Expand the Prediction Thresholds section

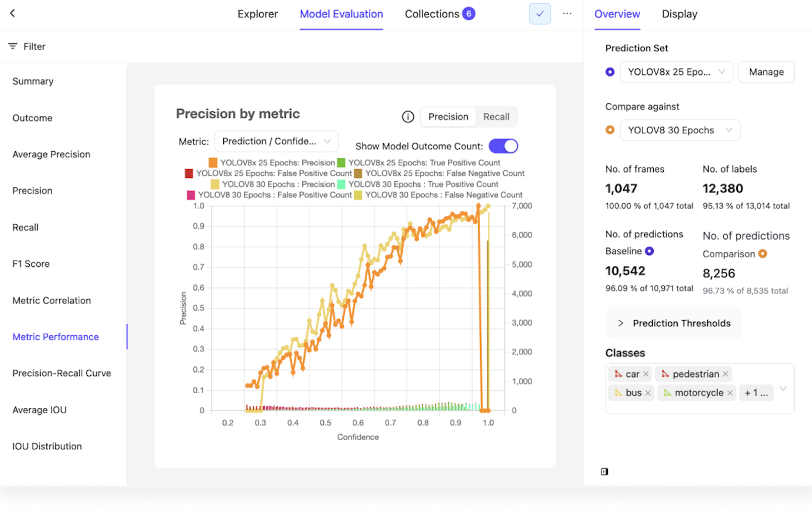673,323
